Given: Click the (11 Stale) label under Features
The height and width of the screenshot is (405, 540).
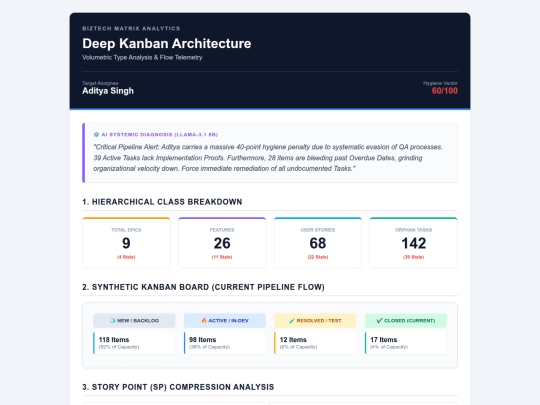Looking at the screenshot, I should [222, 257].
